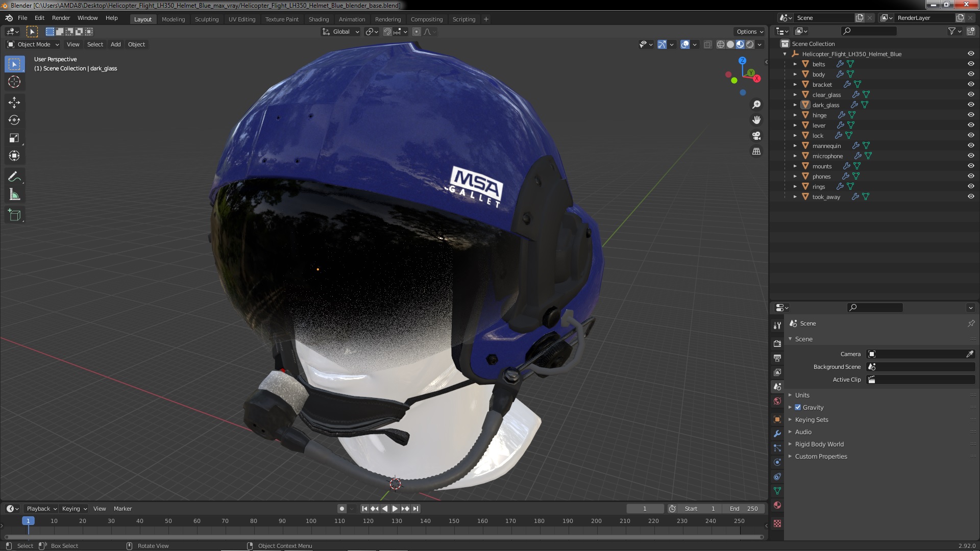Viewport: 980px width, 551px height.
Task: Expand the Rigid Body World panel
Action: [x=819, y=444]
